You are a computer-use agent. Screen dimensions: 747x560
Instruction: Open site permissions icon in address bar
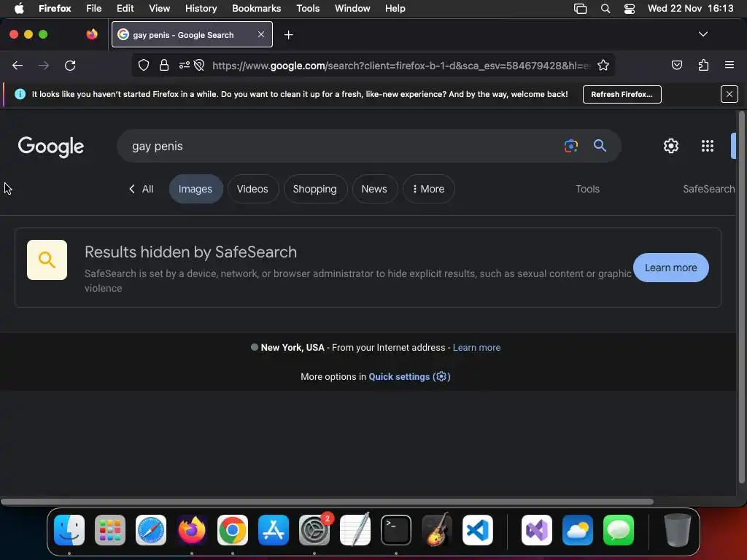pyautogui.click(x=185, y=65)
